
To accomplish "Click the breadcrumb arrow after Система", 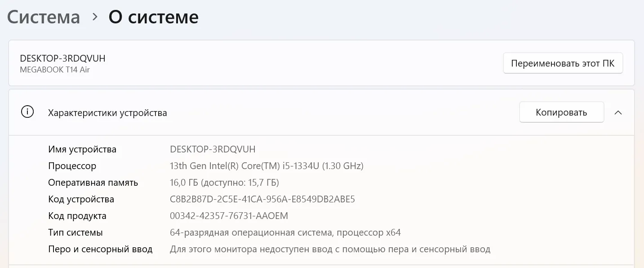I will coord(94,17).
